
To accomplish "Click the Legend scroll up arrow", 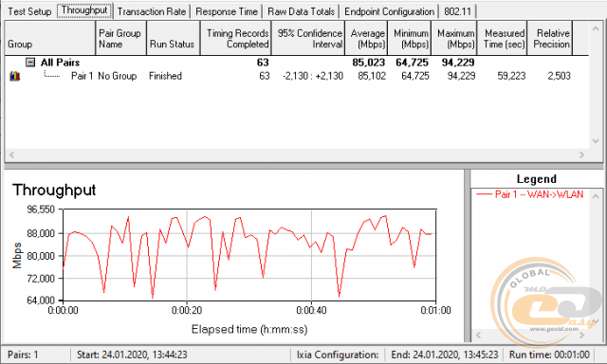I will [x=596, y=196].
